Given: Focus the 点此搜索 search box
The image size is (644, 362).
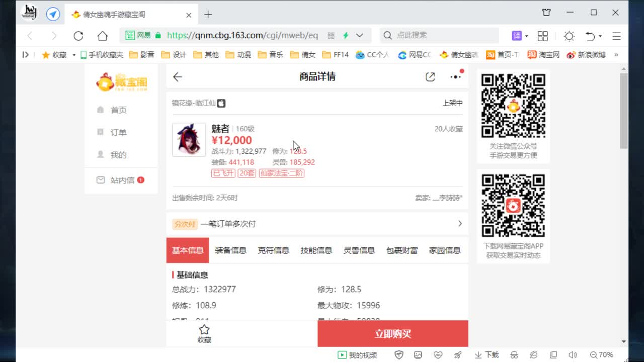Looking at the screenshot, I should pyautogui.click(x=439, y=35).
